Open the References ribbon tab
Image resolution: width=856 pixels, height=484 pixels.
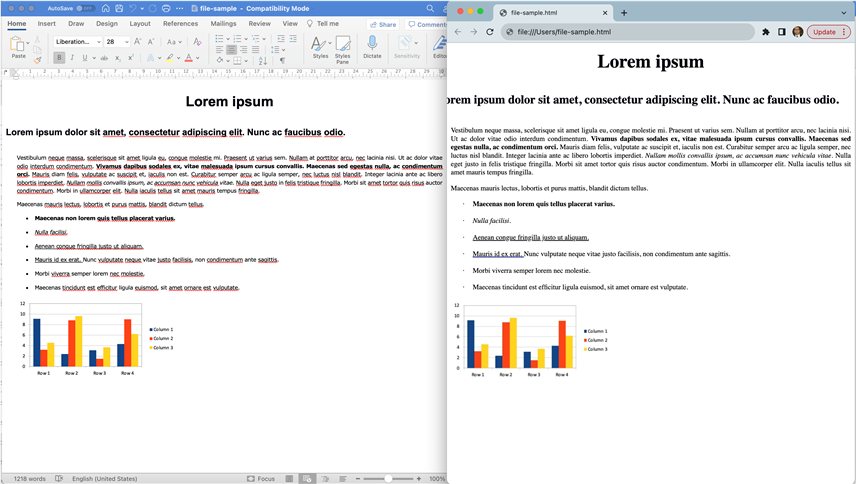pos(180,23)
